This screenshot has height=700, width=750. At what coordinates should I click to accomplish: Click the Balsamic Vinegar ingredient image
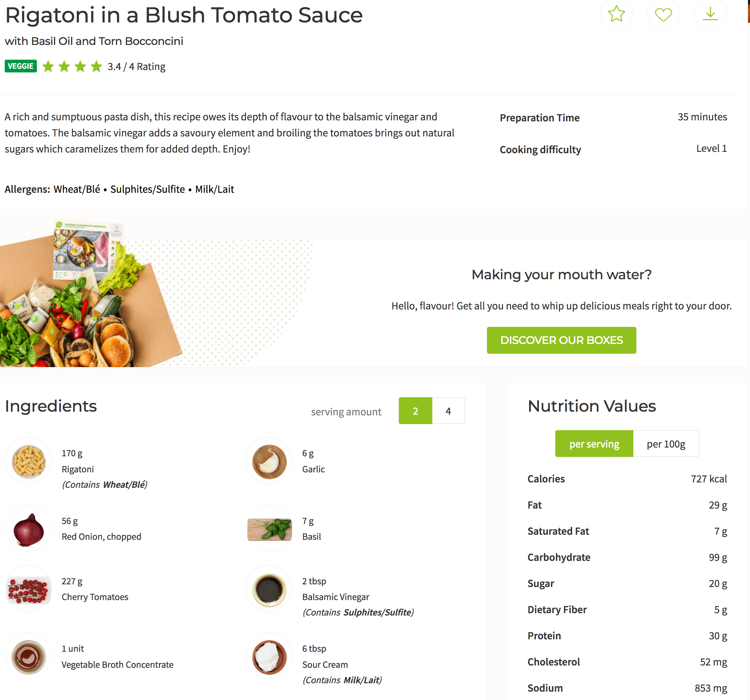[269, 589]
